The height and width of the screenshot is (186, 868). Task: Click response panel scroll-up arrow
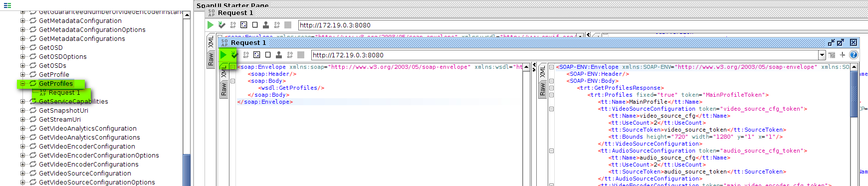tap(854, 67)
